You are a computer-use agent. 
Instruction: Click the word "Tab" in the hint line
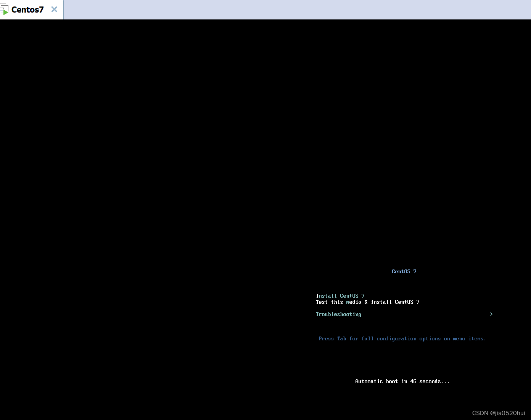coord(341,338)
